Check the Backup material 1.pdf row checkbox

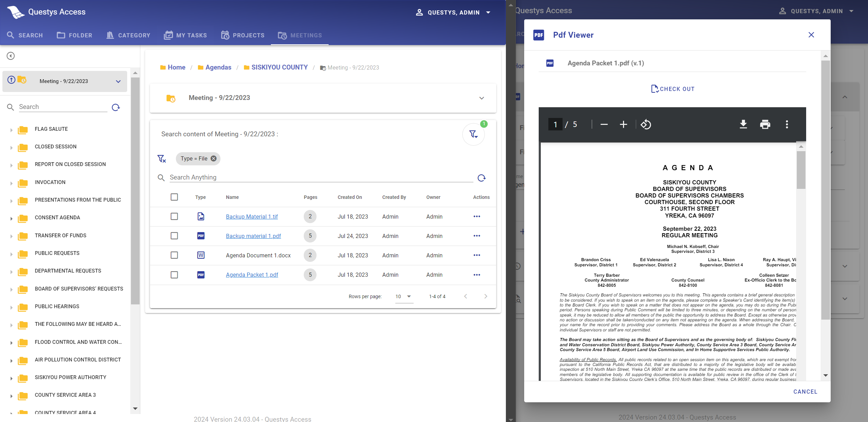click(x=174, y=236)
